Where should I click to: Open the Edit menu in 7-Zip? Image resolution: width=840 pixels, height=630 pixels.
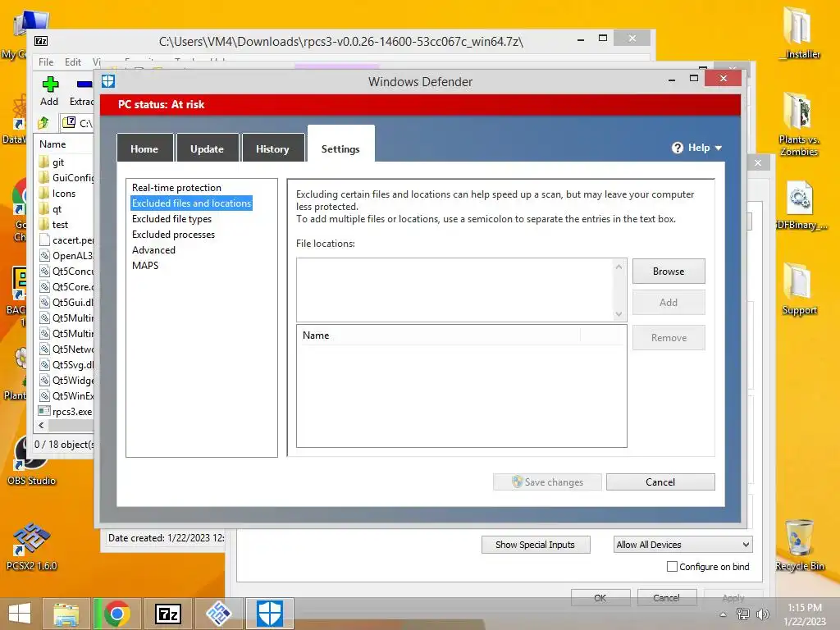[73, 62]
